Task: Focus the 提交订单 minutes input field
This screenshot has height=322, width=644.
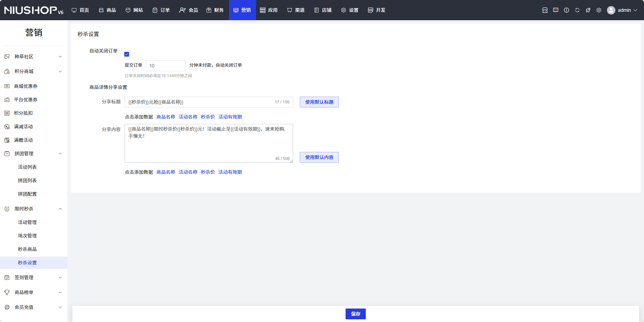Action: (x=166, y=66)
